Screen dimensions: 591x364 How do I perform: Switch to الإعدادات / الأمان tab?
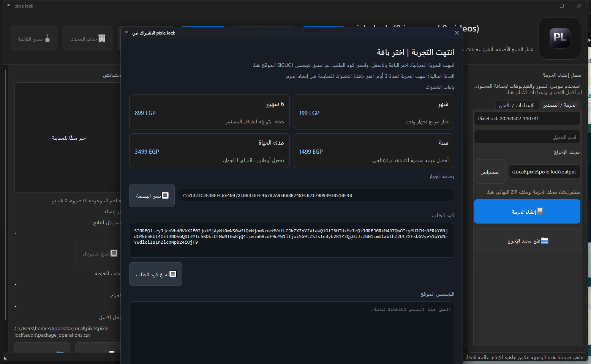click(517, 105)
